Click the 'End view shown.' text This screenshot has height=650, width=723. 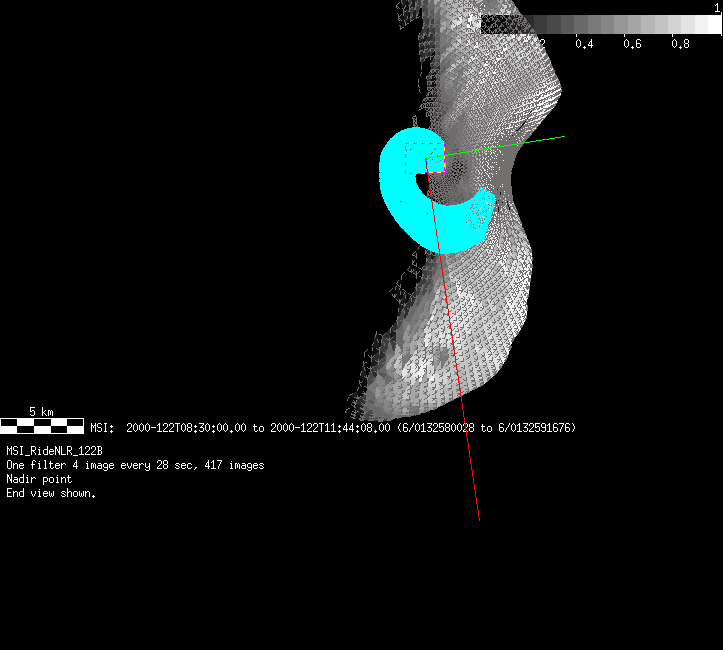tap(51, 493)
